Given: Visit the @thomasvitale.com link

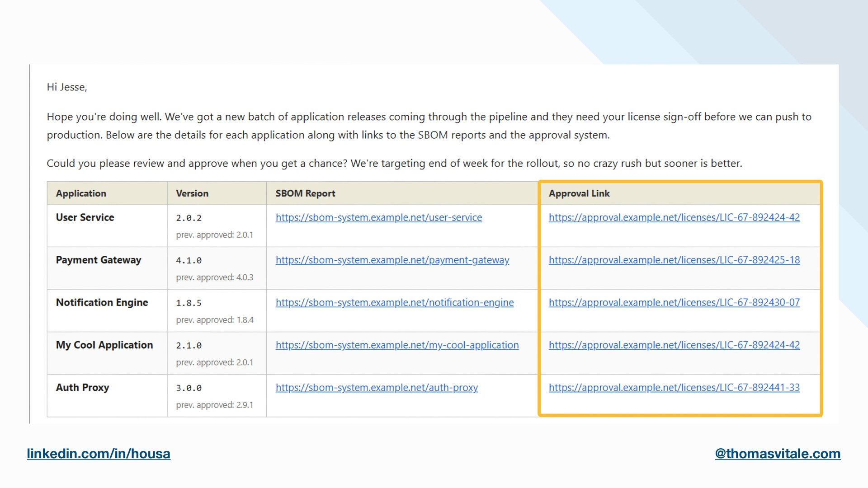Looking at the screenshot, I should pos(777,453).
